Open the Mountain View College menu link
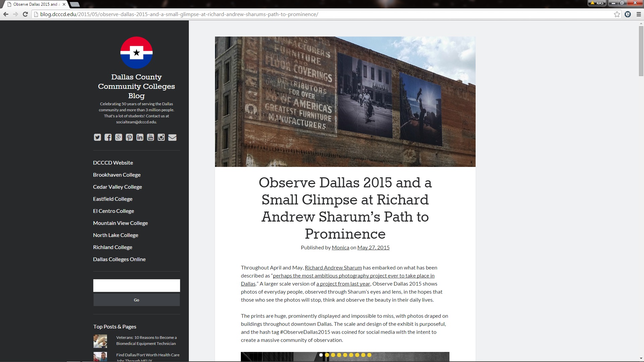Screen dimensions: 644x362 click(120, 223)
